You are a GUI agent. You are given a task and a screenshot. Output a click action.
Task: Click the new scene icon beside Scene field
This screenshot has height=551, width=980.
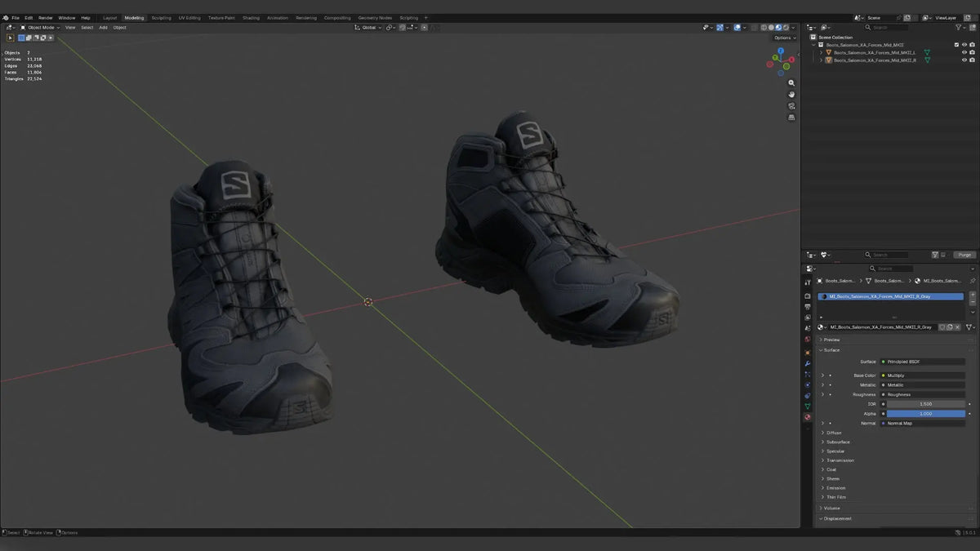point(907,18)
